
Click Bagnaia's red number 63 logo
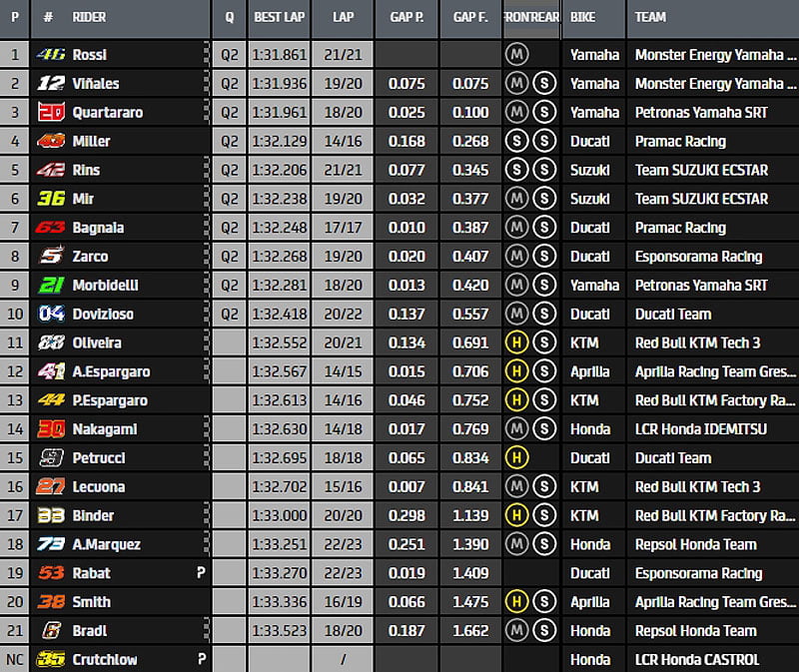click(50, 228)
